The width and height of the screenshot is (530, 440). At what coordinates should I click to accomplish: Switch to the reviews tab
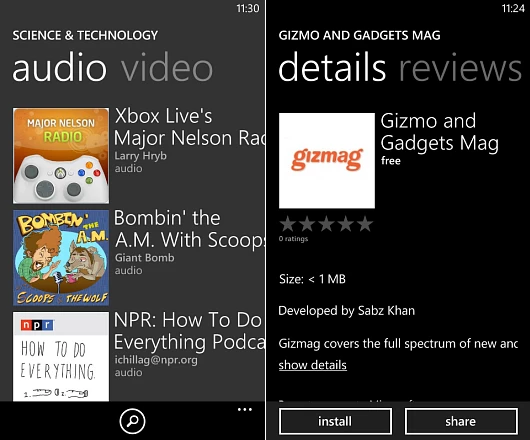point(460,68)
